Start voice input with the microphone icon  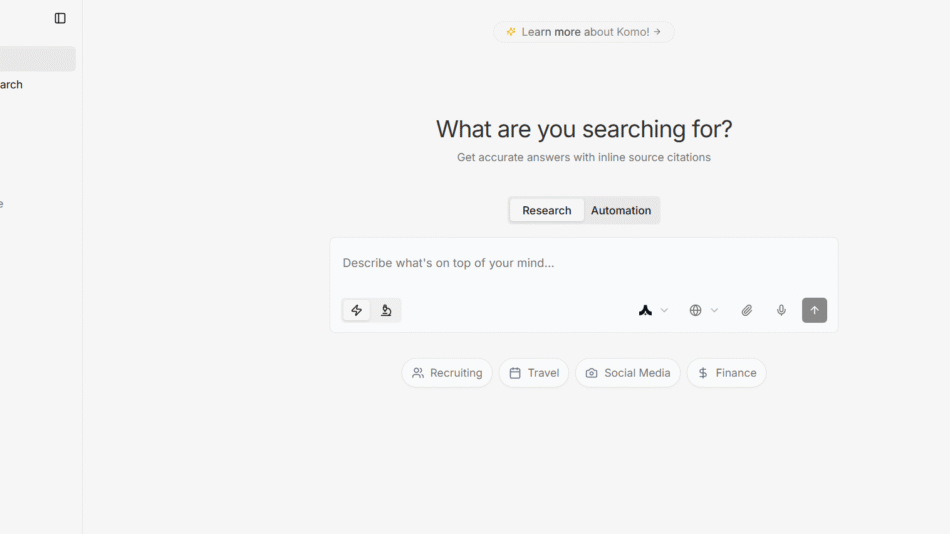(781, 310)
